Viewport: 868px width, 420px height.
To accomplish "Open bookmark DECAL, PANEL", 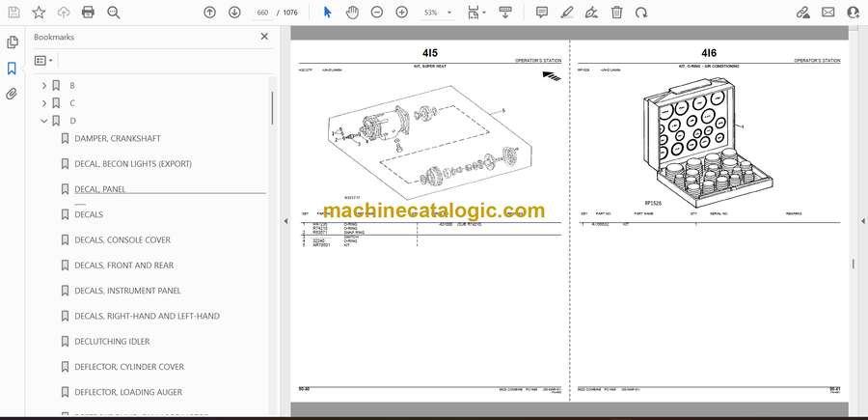I will tap(100, 189).
